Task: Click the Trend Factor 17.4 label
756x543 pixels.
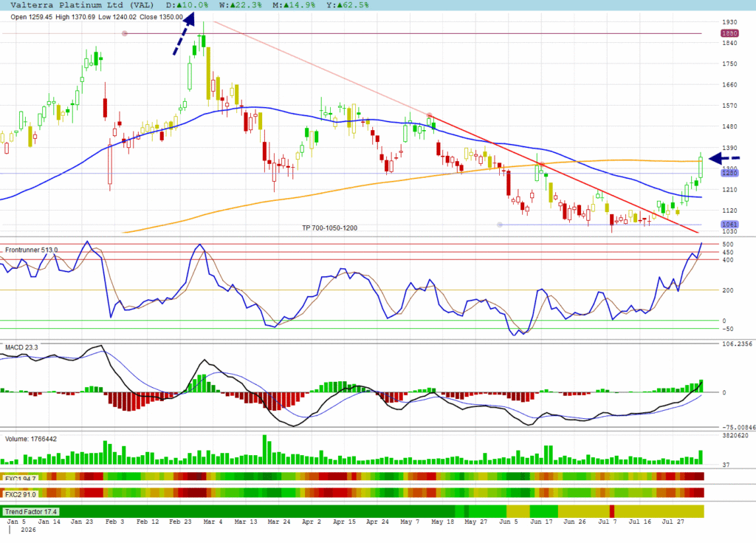Action: (31, 512)
